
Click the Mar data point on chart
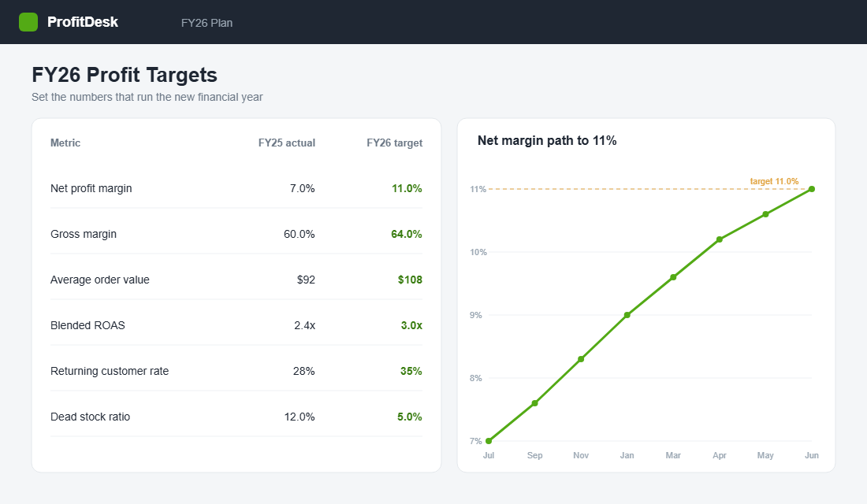click(x=673, y=277)
